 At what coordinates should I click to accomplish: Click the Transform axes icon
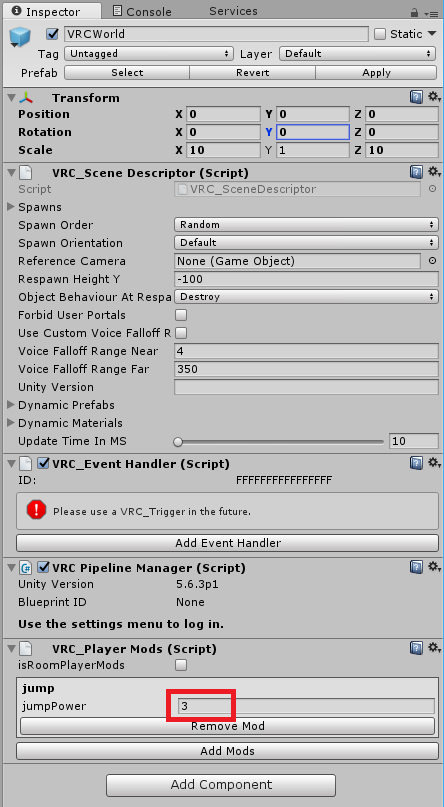[x=26, y=98]
